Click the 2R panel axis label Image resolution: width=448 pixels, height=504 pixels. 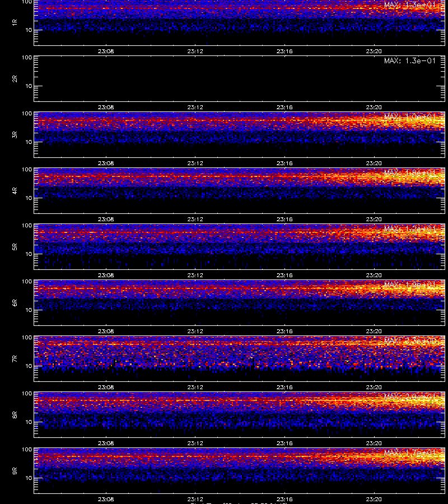point(15,79)
